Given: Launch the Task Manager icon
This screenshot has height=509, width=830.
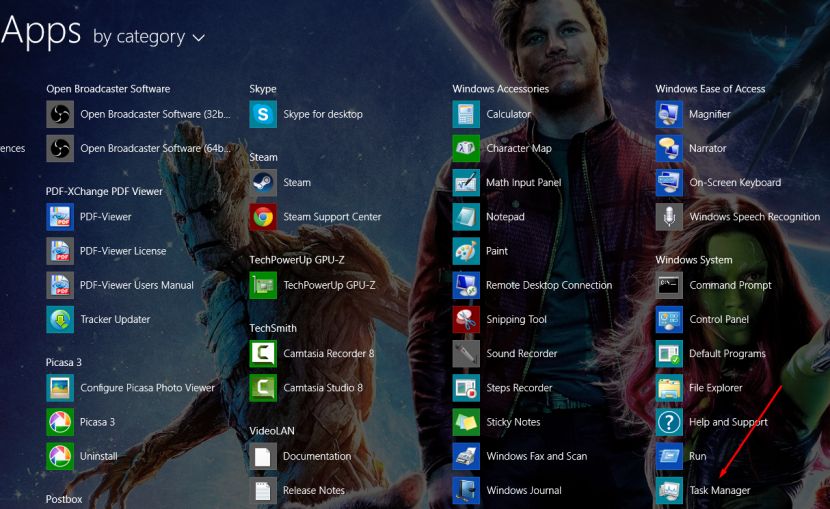Looking at the screenshot, I should [669, 490].
